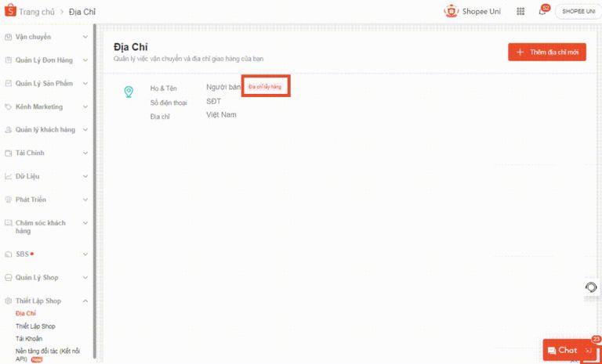The height and width of the screenshot is (364, 602).
Task: Open the Quản Lý Đơn Hàng menu
Action: click(44, 60)
